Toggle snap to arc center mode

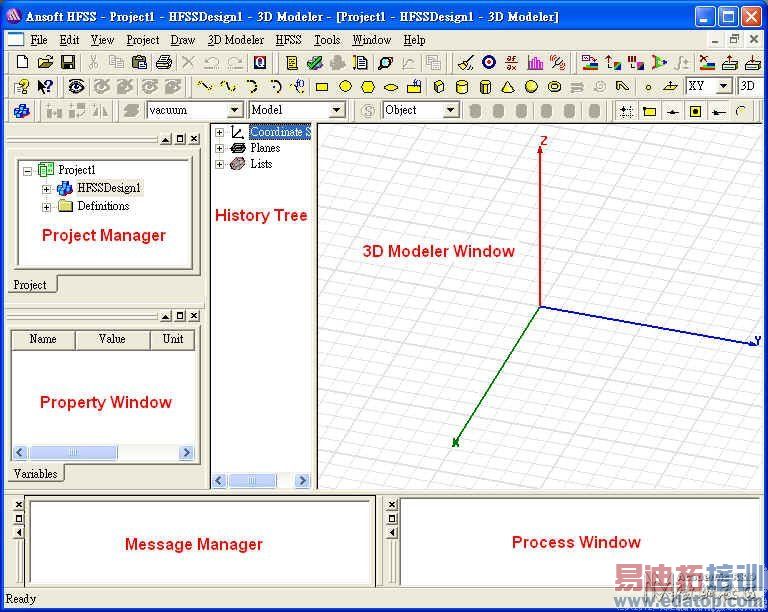click(742, 112)
